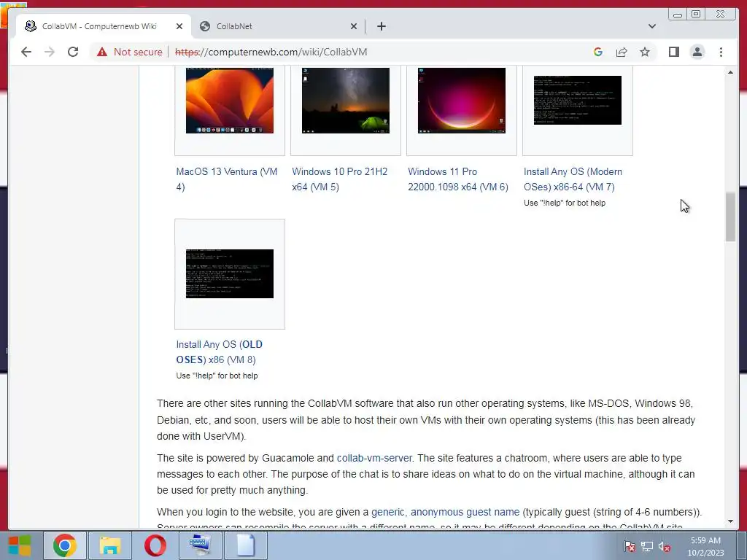
Task: Open the Windows 10 Pro screenshot thumbnail
Action: [345, 101]
